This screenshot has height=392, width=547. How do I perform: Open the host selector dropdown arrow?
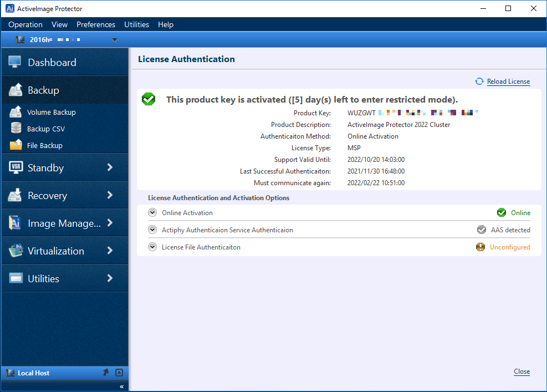(115, 40)
